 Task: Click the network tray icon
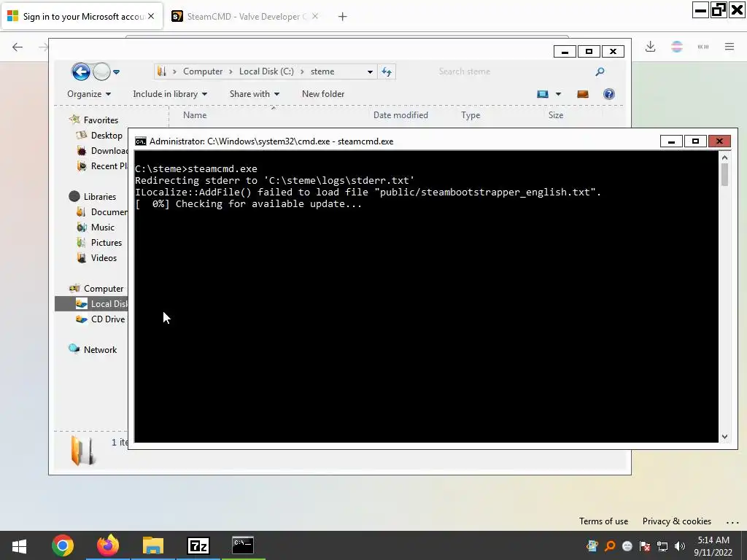click(x=662, y=546)
